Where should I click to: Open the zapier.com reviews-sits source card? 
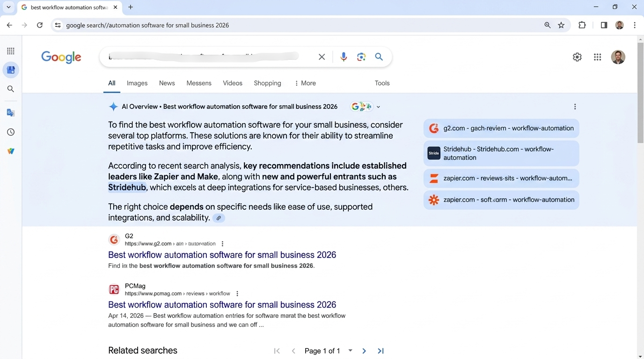pos(501,178)
